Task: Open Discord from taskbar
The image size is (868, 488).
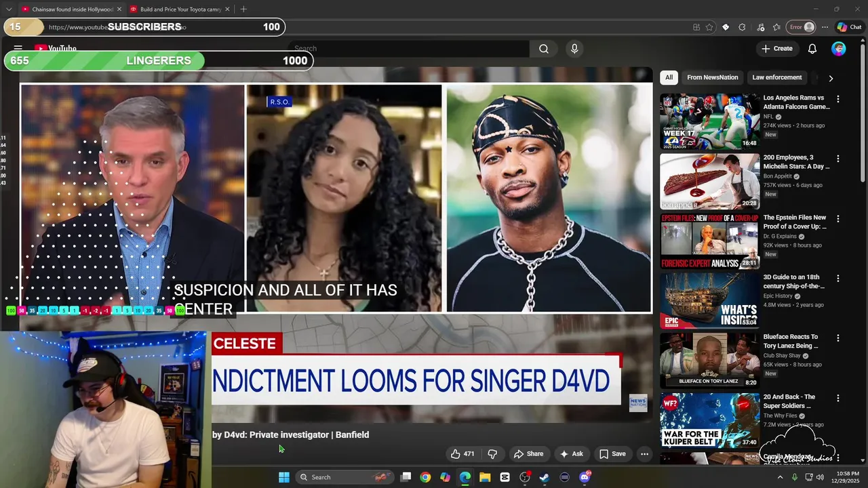Action: [585, 477]
